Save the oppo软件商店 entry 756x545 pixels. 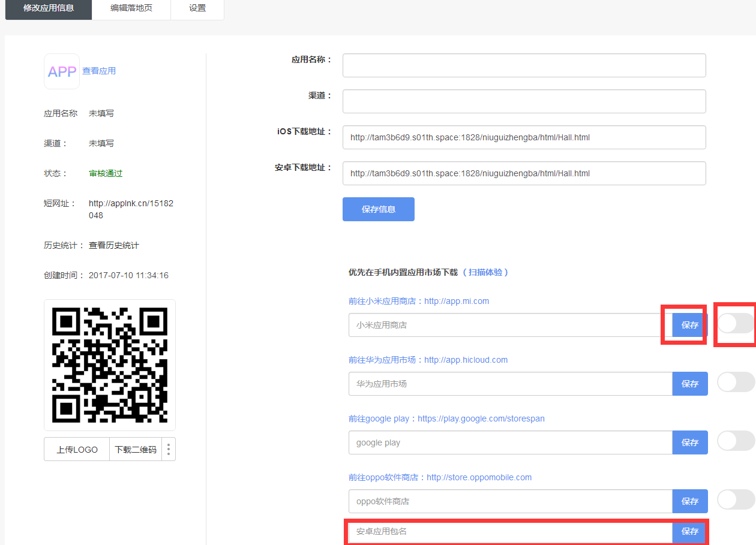tap(690, 501)
